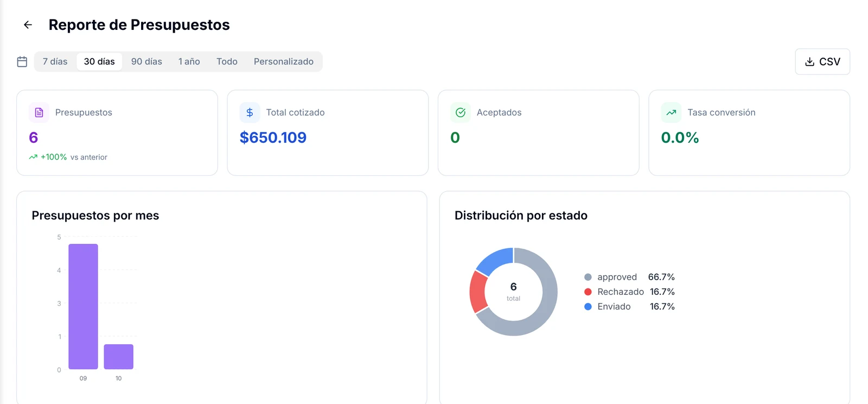Viewport: 868px width, 404px height.
Task: Click the Rechazado legend label
Action: coord(621,292)
